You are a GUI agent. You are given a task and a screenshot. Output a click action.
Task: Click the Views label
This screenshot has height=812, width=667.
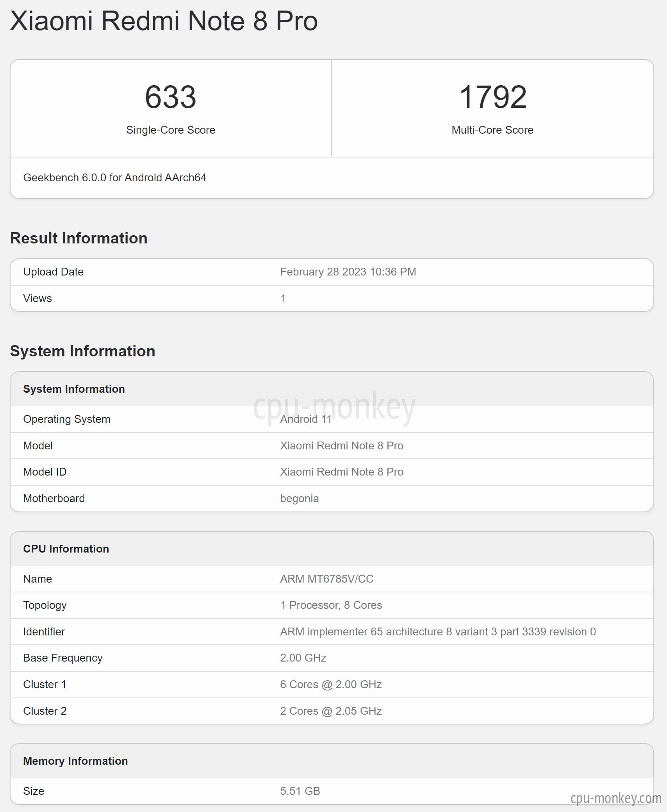pyautogui.click(x=37, y=298)
